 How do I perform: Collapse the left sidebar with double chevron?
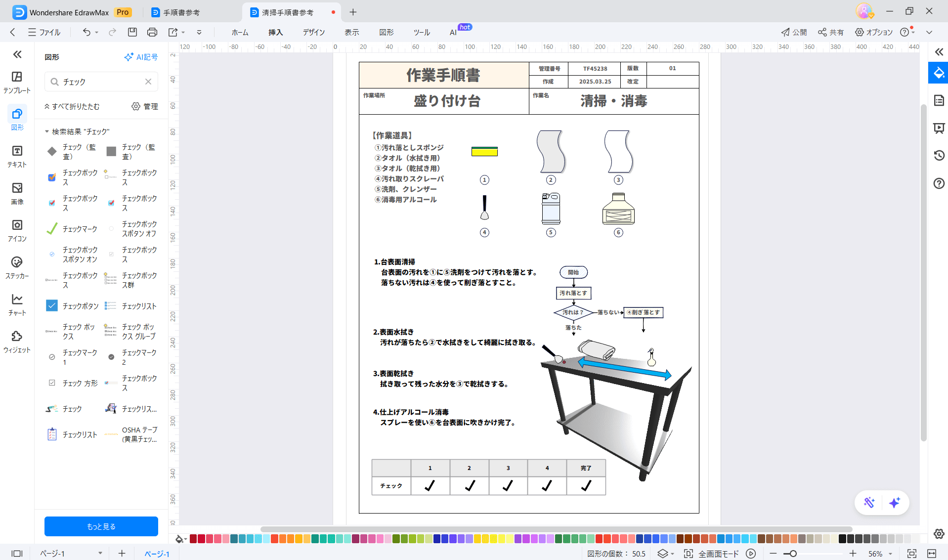(x=17, y=54)
